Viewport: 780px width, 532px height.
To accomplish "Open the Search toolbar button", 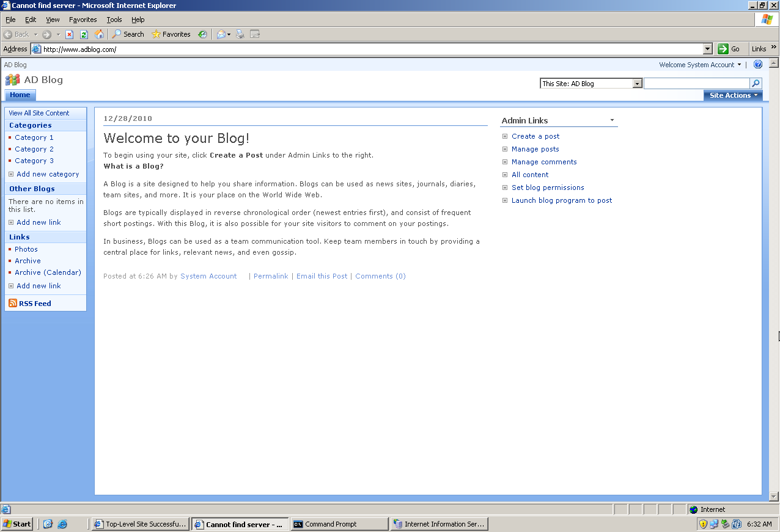I will [x=128, y=34].
